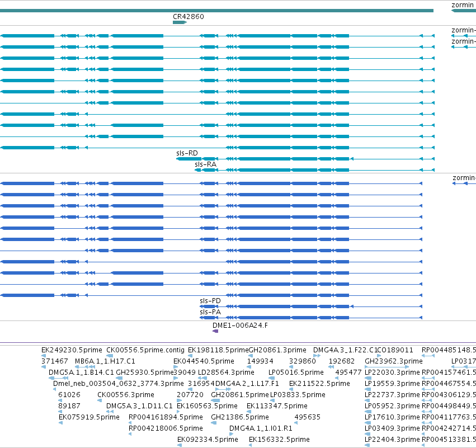
Task: Select LP22404.3prime EST label
Action: coord(392,440)
